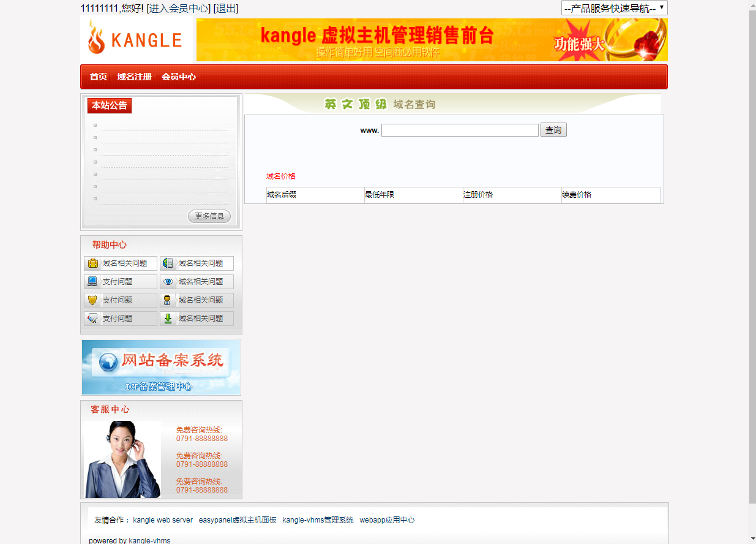Viewport: 756px width, 544px height.
Task: Open the 产品服务快速导航 dropdown
Action: pos(613,9)
